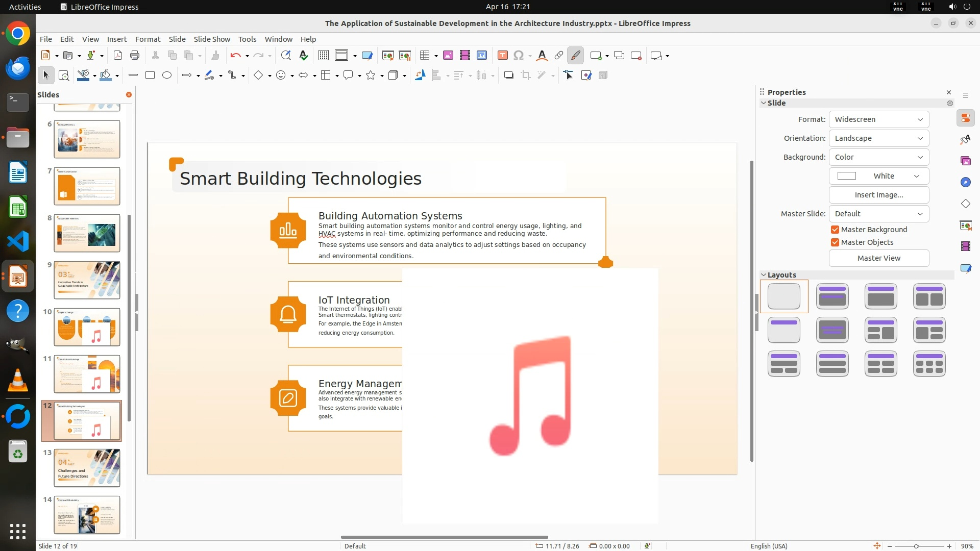Click the Print toolbar icon
The height and width of the screenshot is (551, 980).
135,56
